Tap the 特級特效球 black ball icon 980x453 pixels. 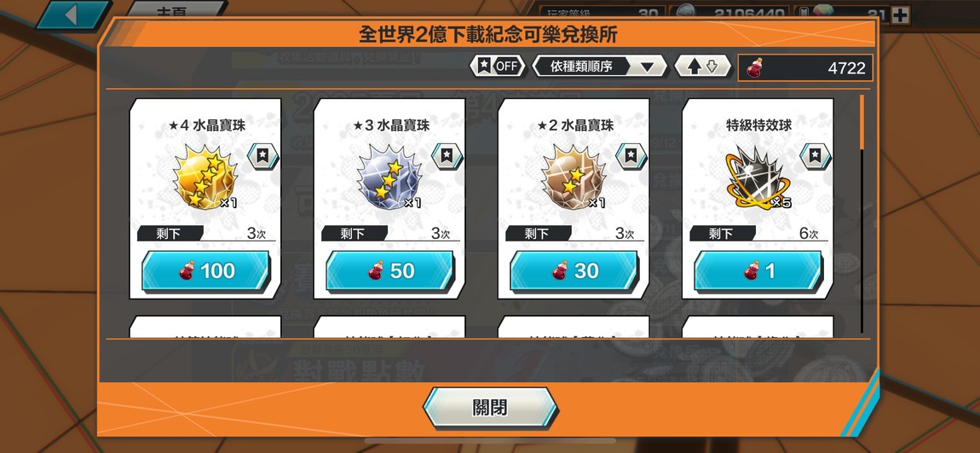pos(757,177)
